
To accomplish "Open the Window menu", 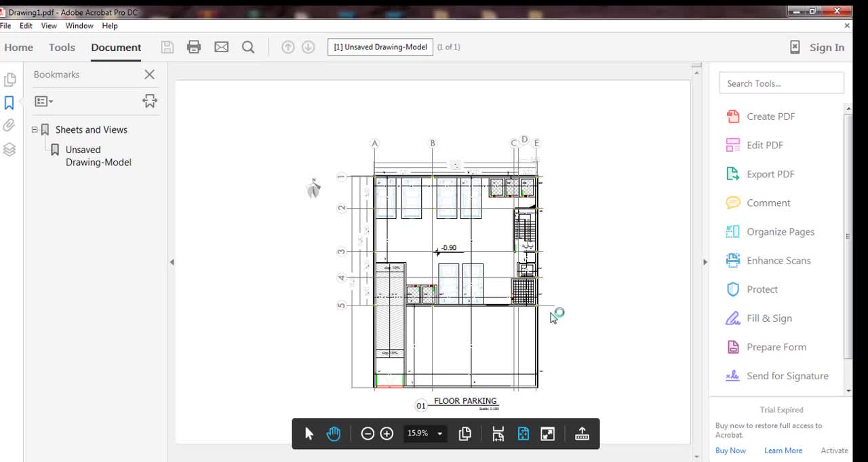I will [x=79, y=26].
